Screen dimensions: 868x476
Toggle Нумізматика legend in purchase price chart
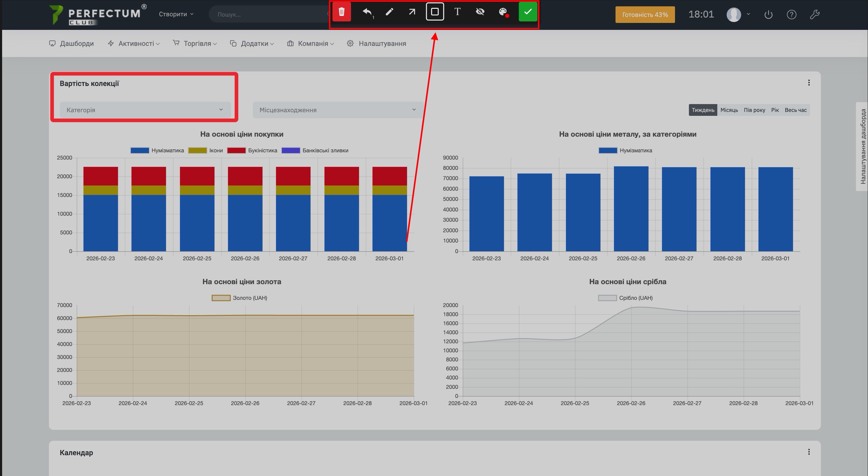[157, 151]
